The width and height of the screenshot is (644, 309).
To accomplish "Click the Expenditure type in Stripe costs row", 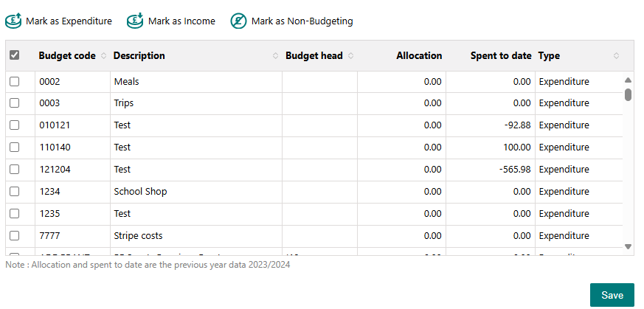I will [x=564, y=236].
